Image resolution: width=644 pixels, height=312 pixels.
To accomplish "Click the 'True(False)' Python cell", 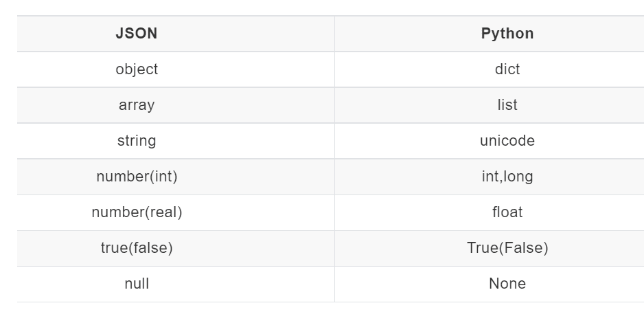I will click(x=507, y=248).
